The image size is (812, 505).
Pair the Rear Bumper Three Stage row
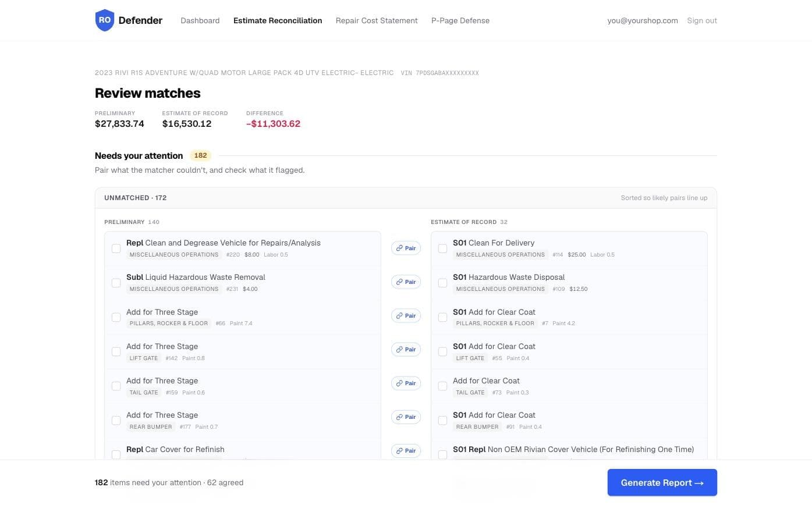click(x=406, y=417)
